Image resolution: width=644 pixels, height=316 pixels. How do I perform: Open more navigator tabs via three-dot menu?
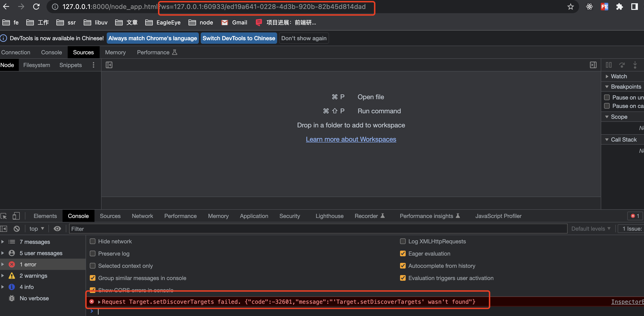pyautogui.click(x=94, y=65)
